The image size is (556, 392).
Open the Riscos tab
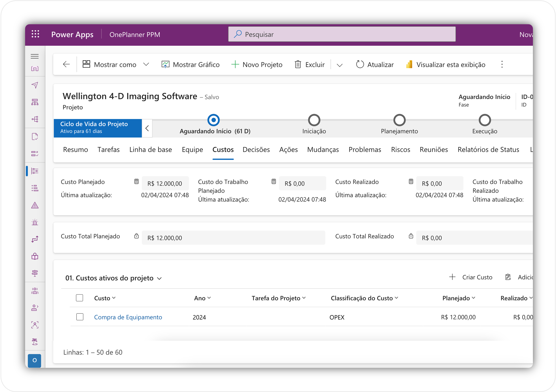coord(400,150)
